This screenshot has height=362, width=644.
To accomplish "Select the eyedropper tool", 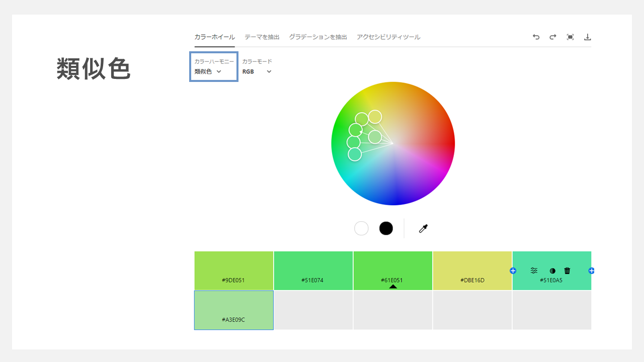I will click(x=423, y=229).
